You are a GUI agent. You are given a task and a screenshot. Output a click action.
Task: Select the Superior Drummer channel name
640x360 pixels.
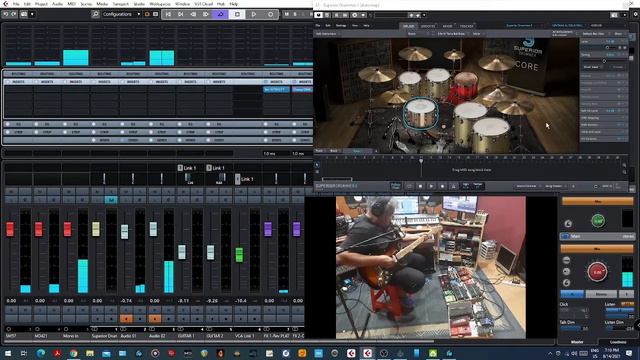click(104, 336)
